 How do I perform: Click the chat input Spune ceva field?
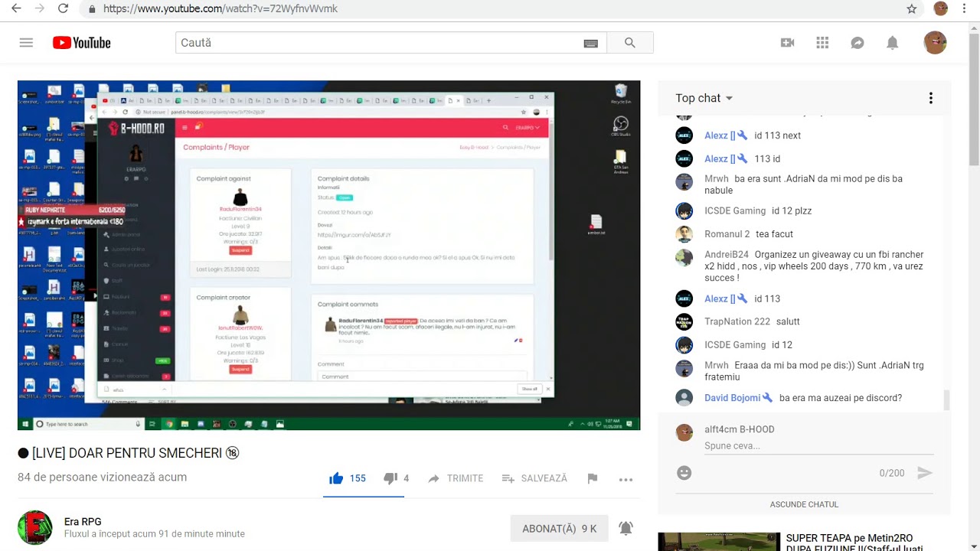[818, 446]
